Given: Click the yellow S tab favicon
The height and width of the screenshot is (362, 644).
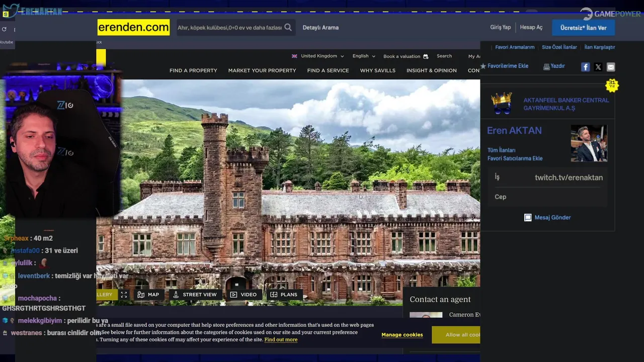Looking at the screenshot, I should [6, 14].
